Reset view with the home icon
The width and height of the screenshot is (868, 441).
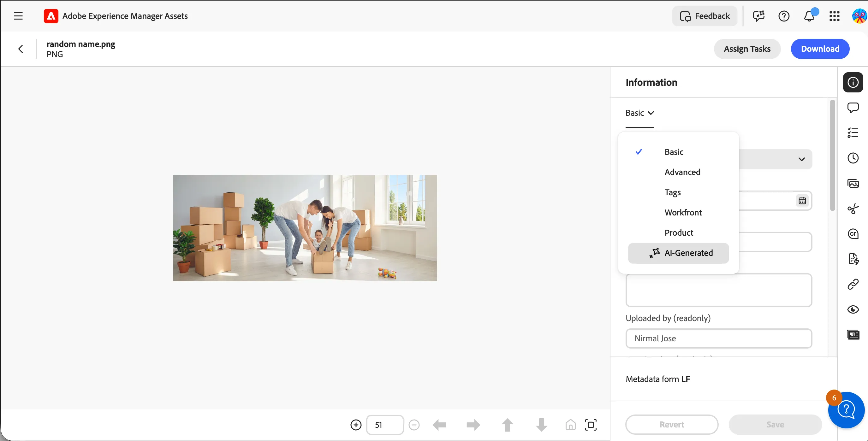[570, 425]
